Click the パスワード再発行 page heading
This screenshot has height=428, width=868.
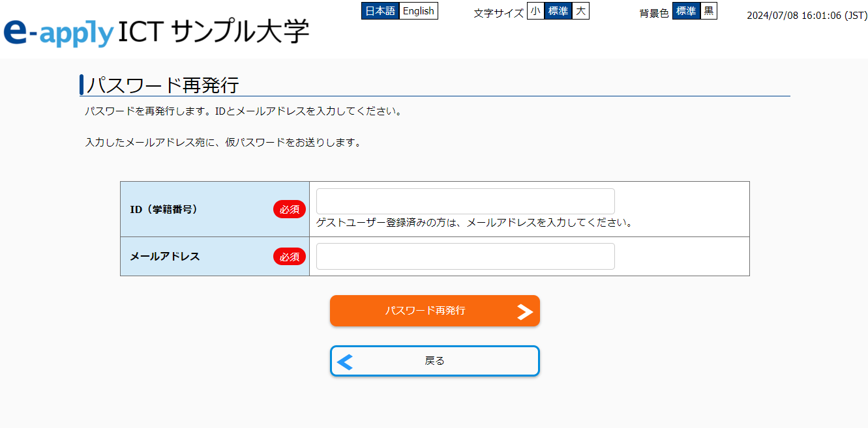163,85
